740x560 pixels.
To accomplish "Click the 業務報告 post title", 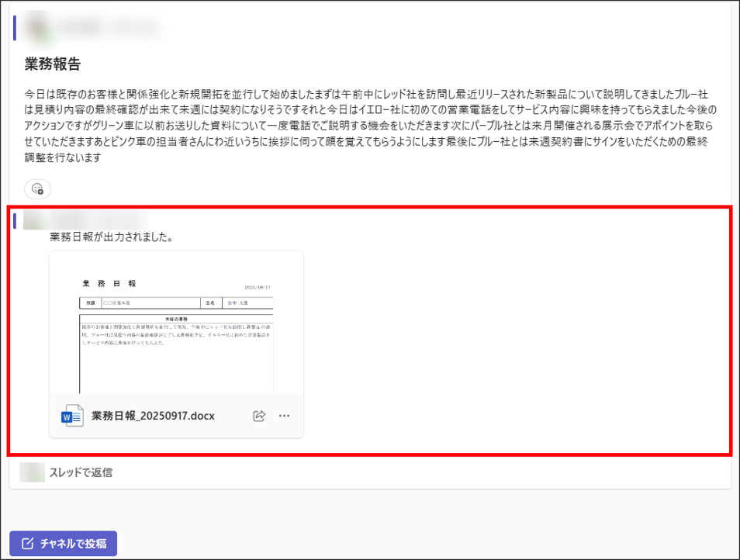I will (x=53, y=64).
